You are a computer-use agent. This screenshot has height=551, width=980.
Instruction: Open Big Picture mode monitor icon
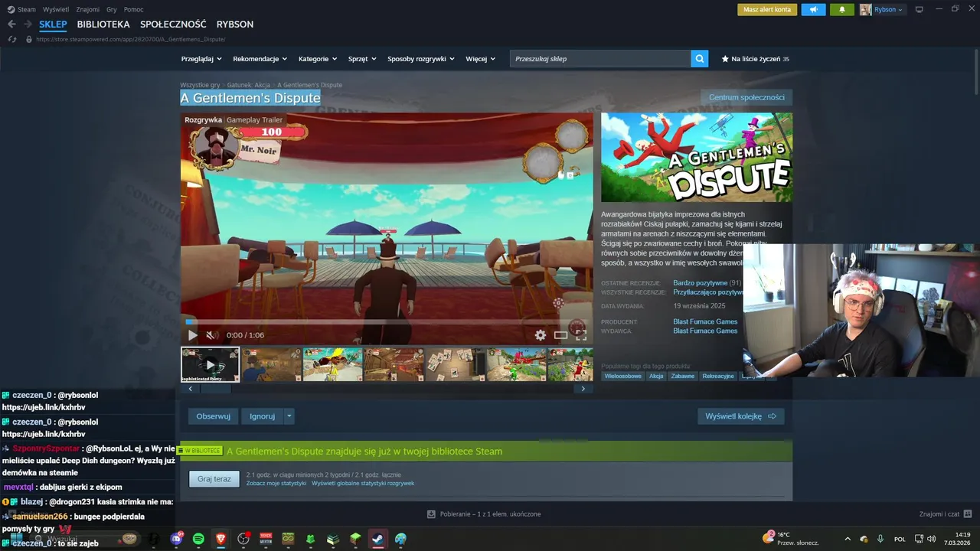[919, 9]
